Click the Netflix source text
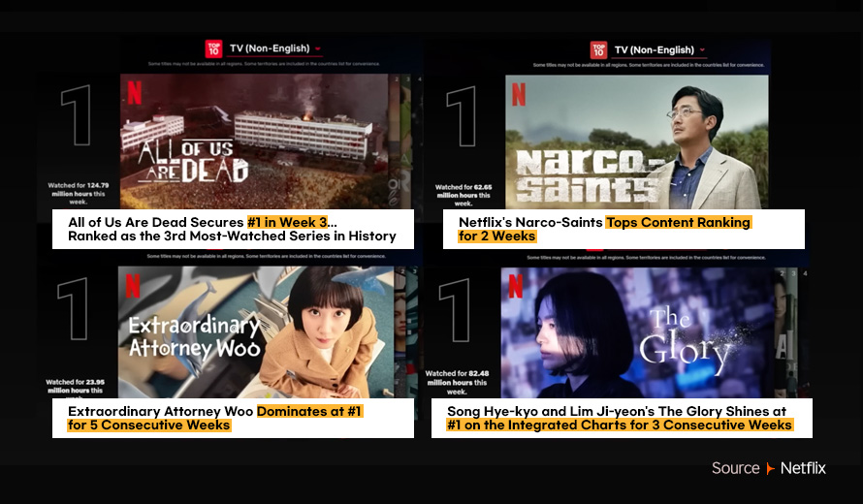 point(803,468)
